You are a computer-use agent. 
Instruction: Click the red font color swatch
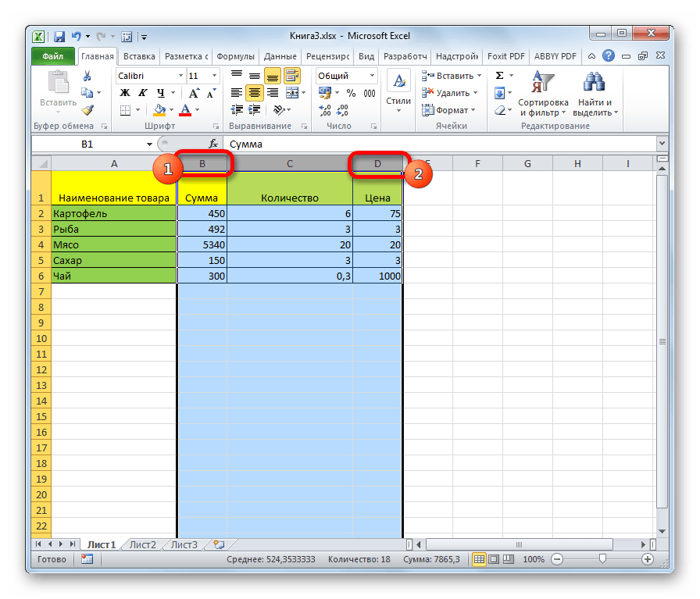point(185,110)
